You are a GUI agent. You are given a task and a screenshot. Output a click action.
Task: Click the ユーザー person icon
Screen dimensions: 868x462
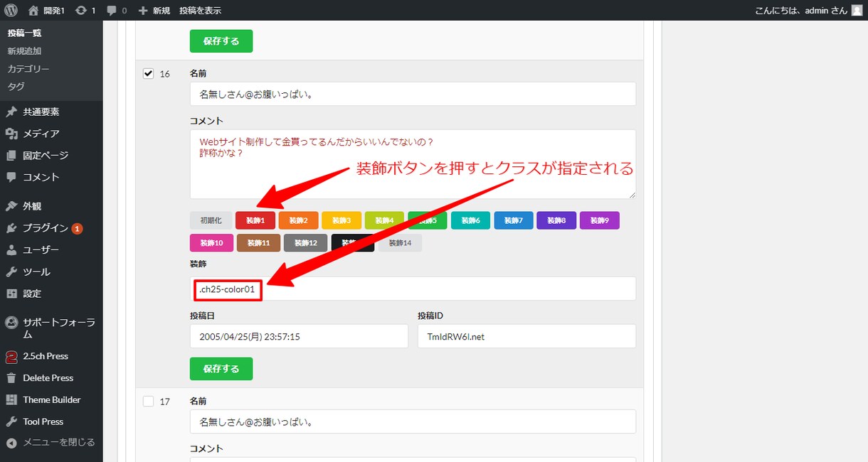tap(11, 250)
